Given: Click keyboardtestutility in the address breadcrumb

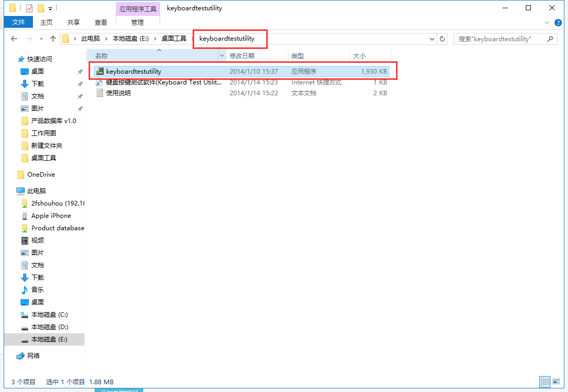Looking at the screenshot, I should pyautogui.click(x=227, y=39).
